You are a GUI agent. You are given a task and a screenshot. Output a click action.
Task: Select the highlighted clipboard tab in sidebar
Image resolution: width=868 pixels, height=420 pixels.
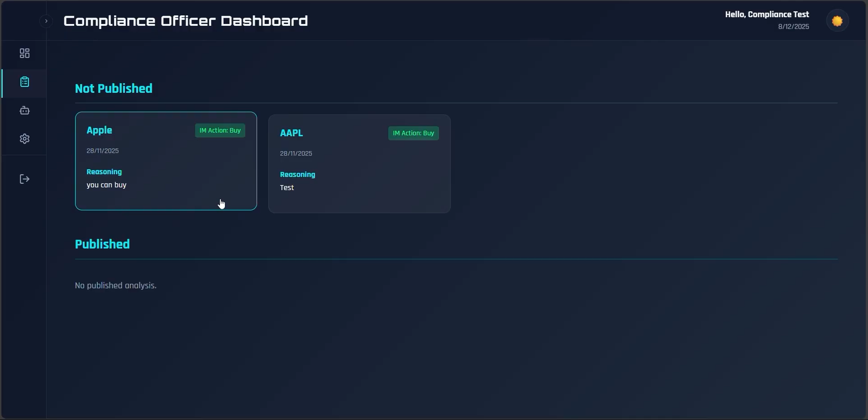(24, 82)
